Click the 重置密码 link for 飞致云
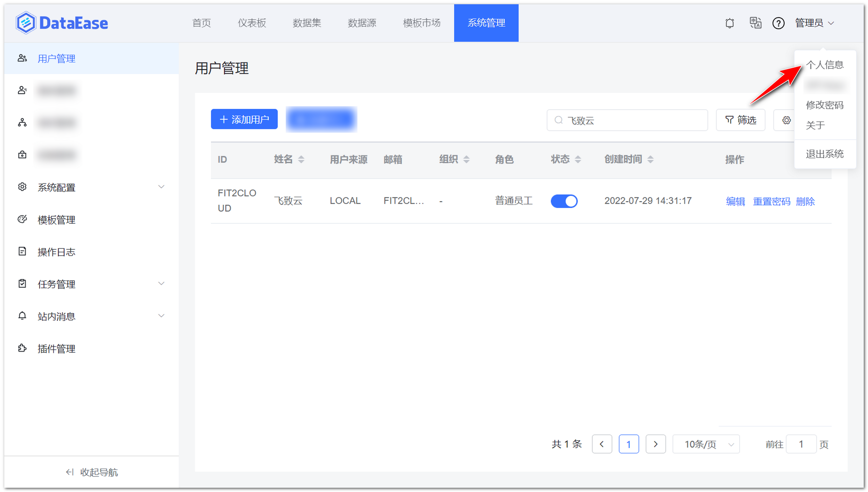This screenshot has height=492, width=868. click(x=771, y=201)
